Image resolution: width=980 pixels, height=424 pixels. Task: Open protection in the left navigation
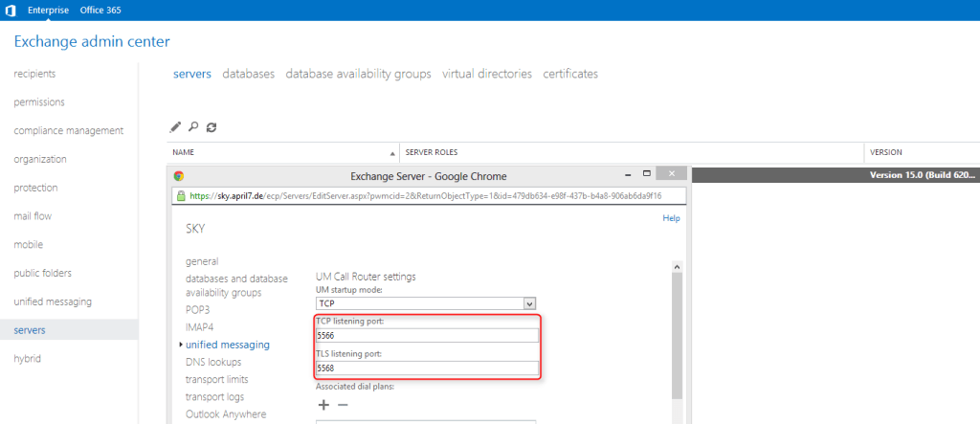(x=35, y=188)
